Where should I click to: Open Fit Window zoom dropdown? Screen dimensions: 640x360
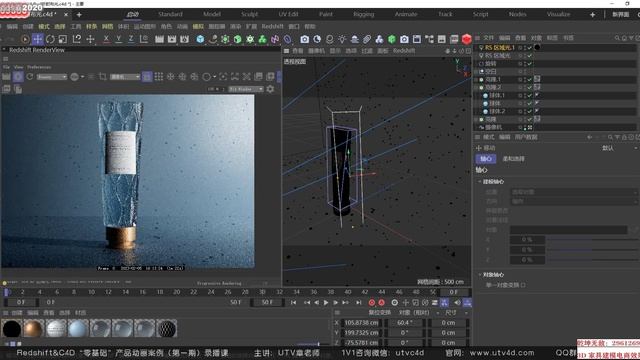(x=246, y=89)
